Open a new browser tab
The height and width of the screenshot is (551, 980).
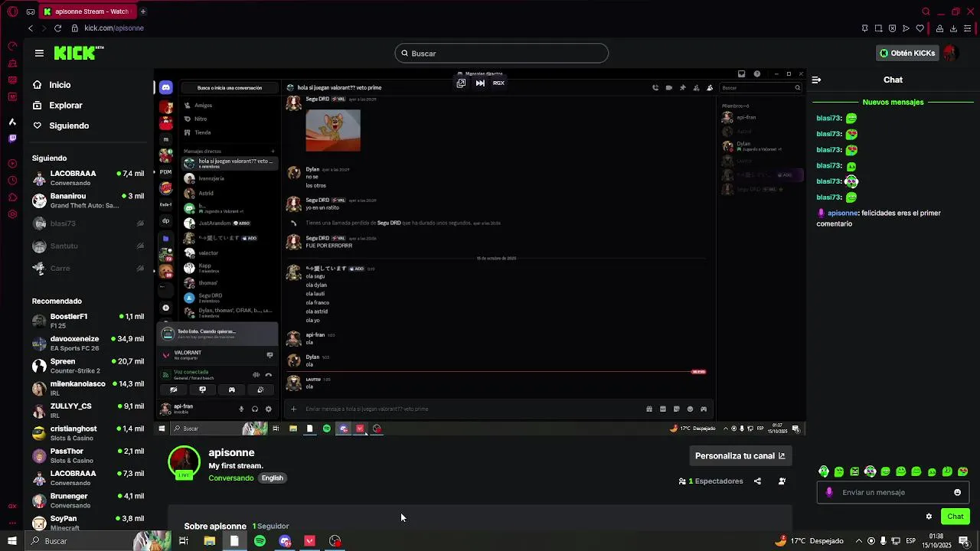(142, 11)
